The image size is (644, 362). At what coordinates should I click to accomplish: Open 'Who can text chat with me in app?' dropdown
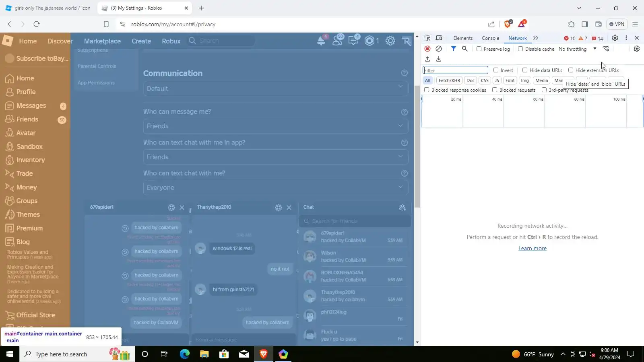276,157
